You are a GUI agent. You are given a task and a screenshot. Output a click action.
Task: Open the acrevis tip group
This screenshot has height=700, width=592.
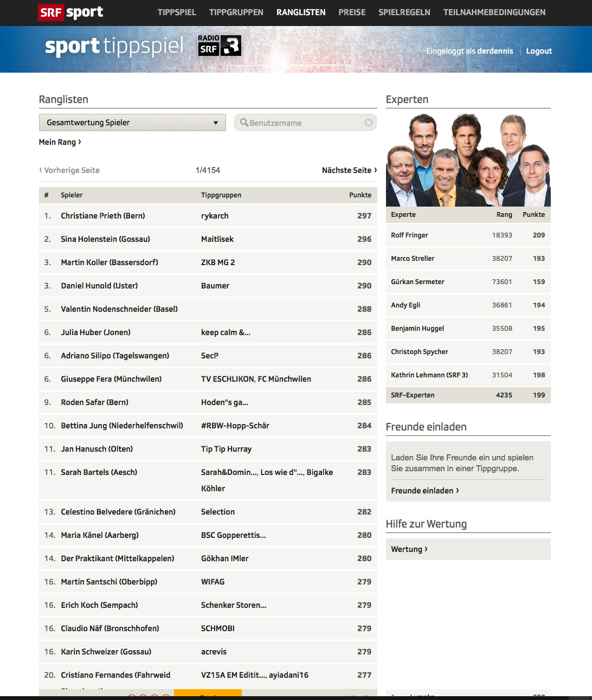tap(214, 652)
